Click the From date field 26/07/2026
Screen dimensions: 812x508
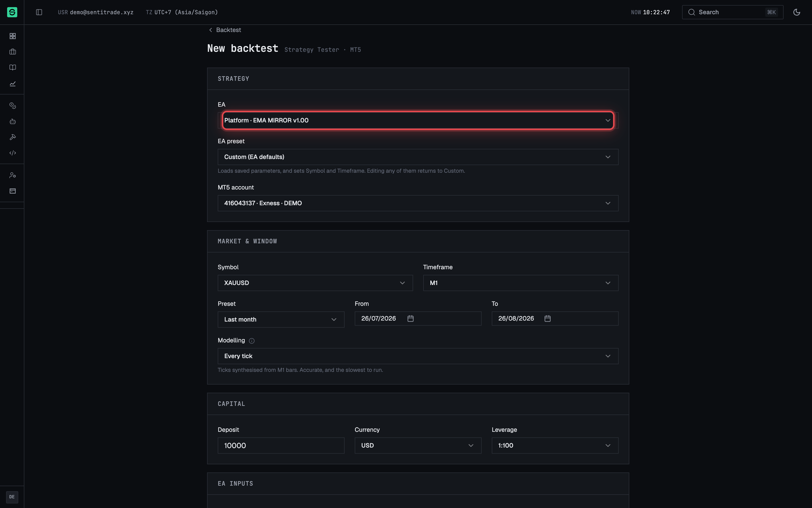pyautogui.click(x=418, y=319)
